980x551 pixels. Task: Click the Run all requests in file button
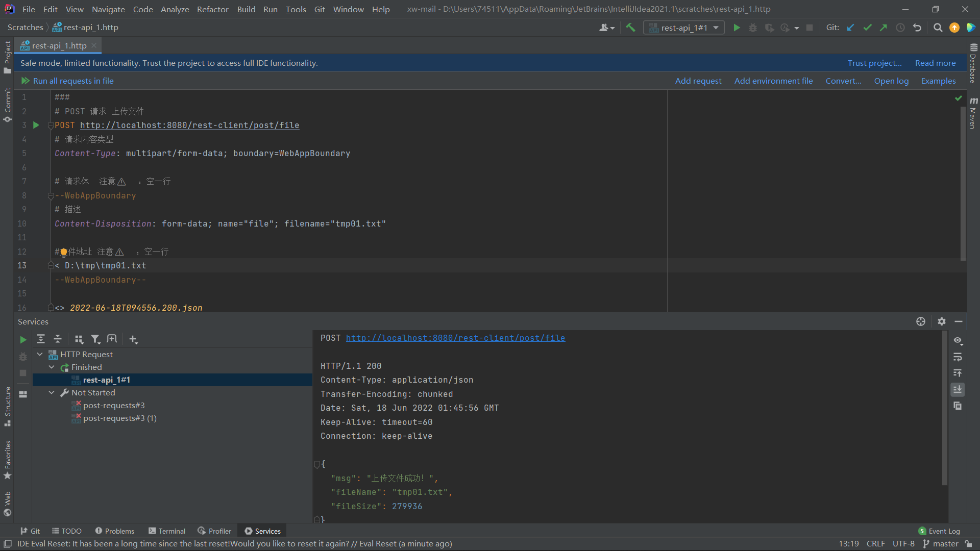point(67,81)
